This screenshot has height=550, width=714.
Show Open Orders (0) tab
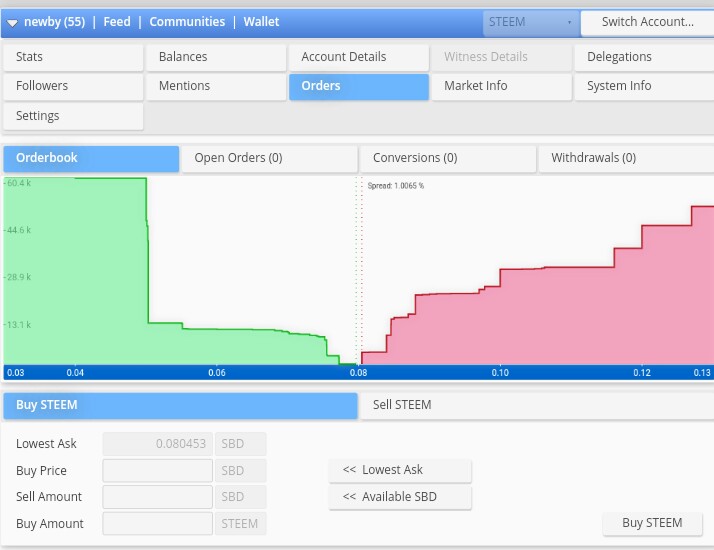tap(270, 158)
